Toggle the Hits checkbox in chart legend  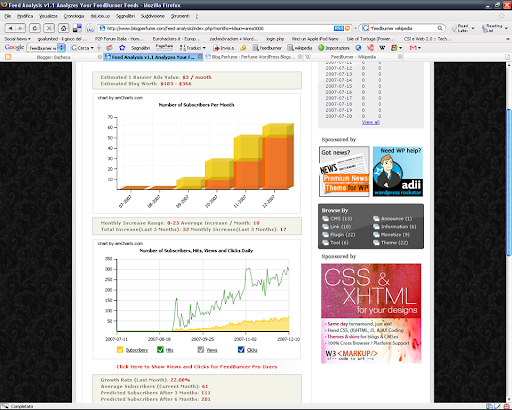pos(160,349)
